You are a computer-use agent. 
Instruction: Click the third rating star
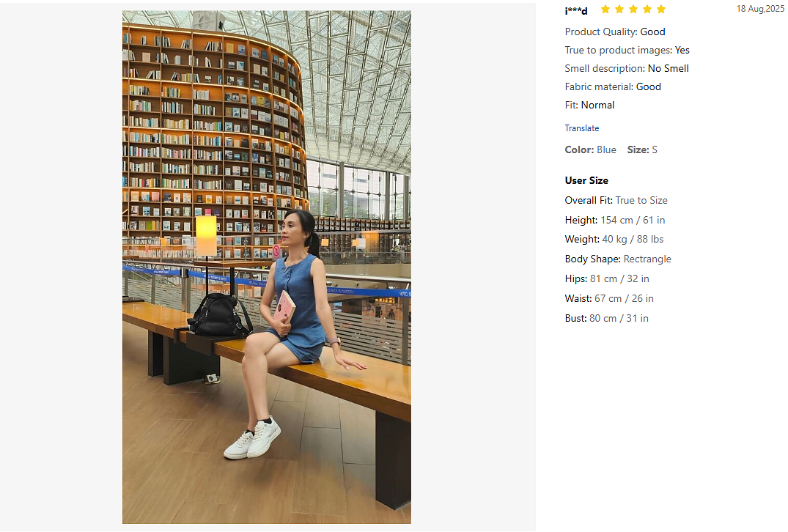[x=633, y=9]
